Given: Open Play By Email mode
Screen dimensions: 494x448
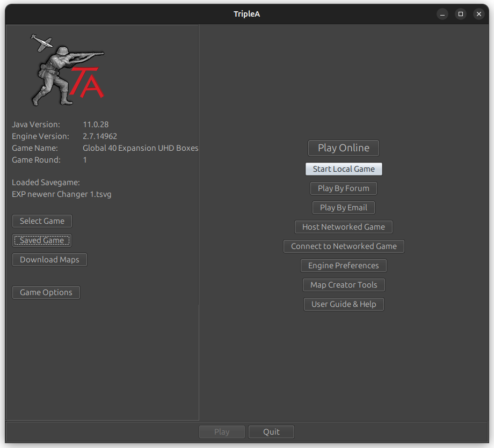Looking at the screenshot, I should tap(343, 208).
